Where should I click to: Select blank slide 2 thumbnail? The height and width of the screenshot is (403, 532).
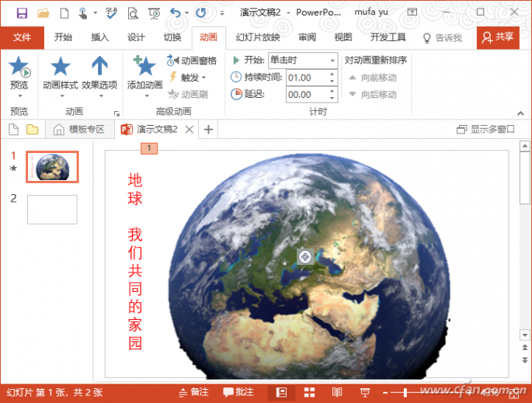pyautogui.click(x=52, y=210)
